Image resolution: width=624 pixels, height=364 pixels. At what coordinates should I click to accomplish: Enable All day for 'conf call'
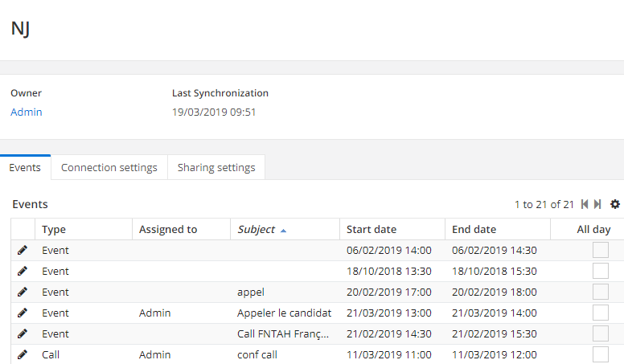(601, 354)
